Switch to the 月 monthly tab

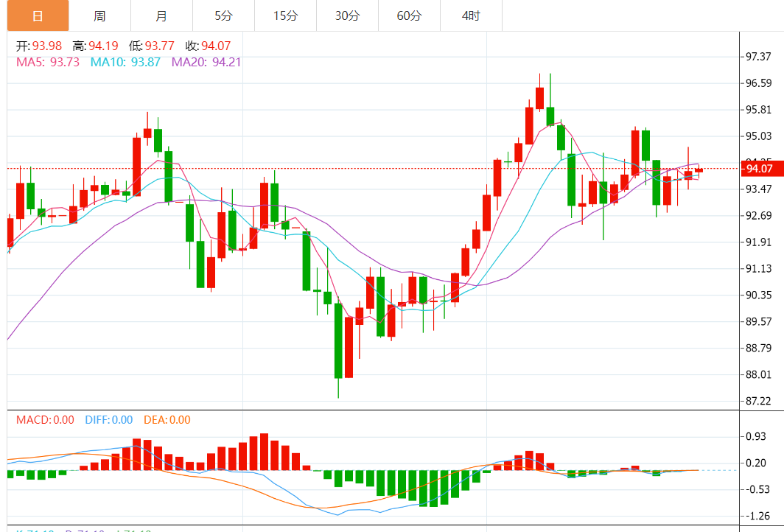coord(161,16)
